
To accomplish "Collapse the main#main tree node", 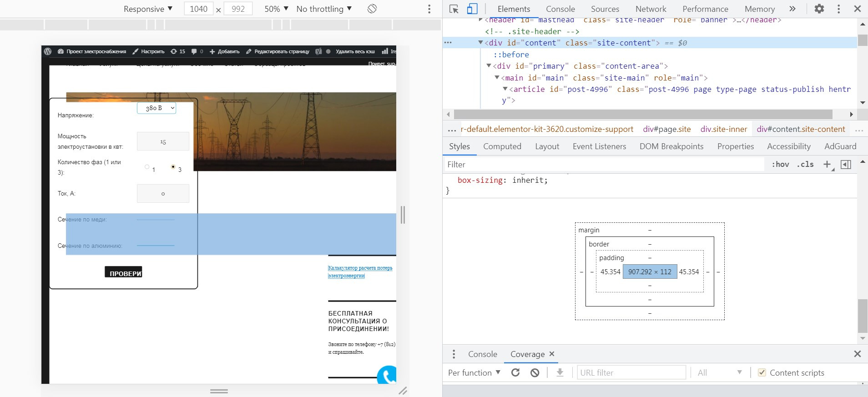I will point(497,78).
